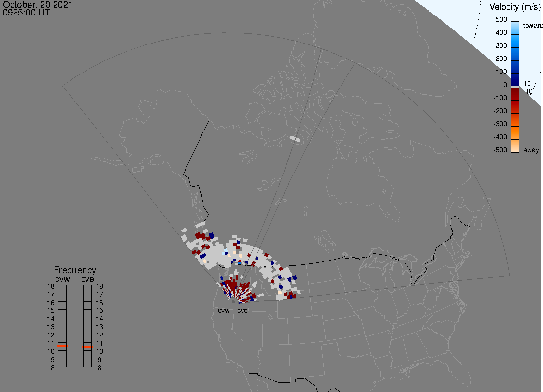Screen dimensions: 543x392
Task: Click the "100" velocity scale label
Action: pos(501,72)
